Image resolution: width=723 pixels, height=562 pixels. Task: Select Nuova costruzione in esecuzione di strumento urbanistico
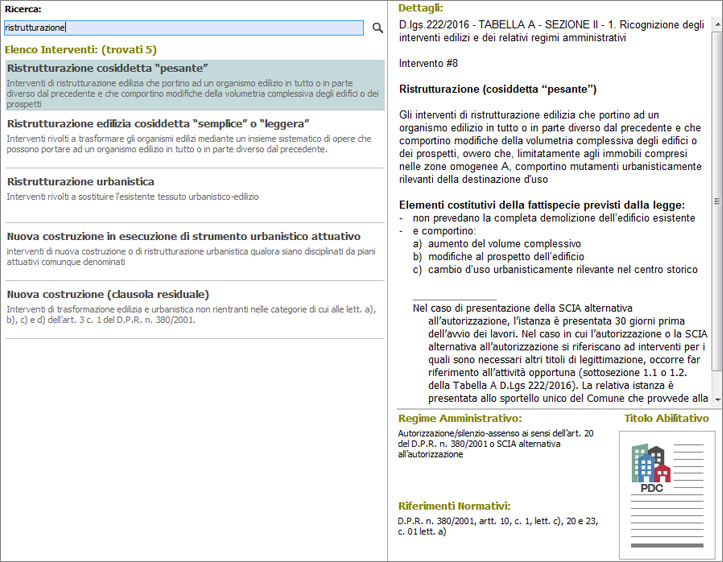[195, 252]
